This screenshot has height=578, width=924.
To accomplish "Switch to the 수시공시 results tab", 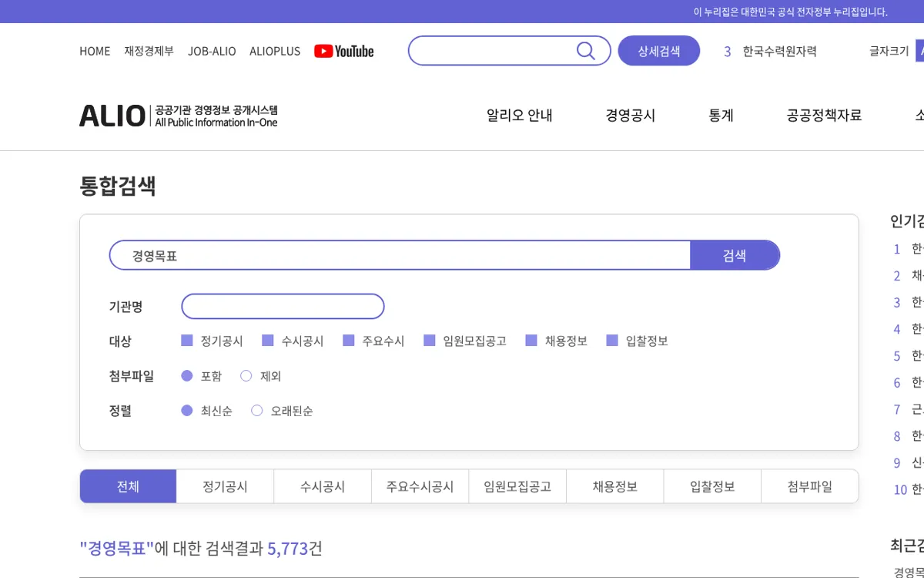I will [x=323, y=486].
